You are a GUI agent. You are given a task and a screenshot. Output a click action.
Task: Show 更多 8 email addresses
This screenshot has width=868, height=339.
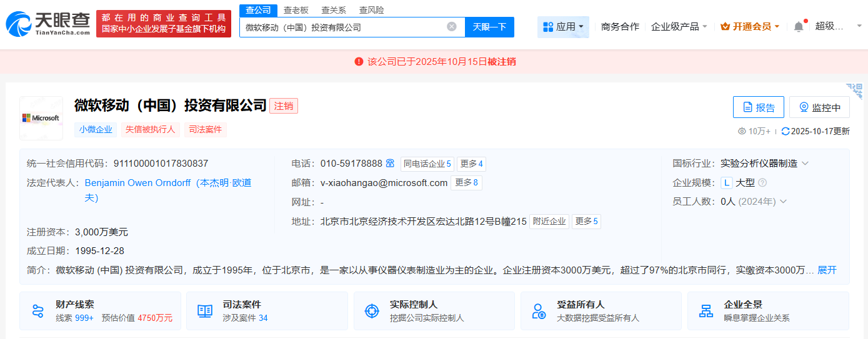pos(466,183)
